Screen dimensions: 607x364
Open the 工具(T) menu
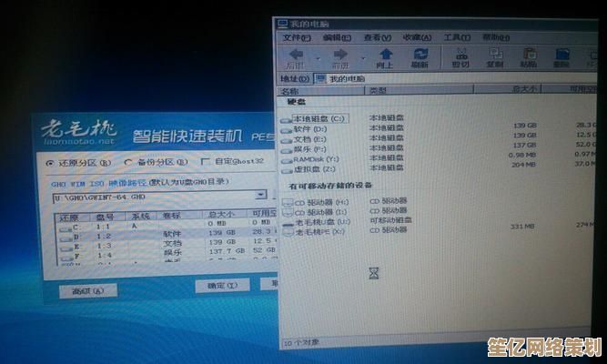coord(457,37)
